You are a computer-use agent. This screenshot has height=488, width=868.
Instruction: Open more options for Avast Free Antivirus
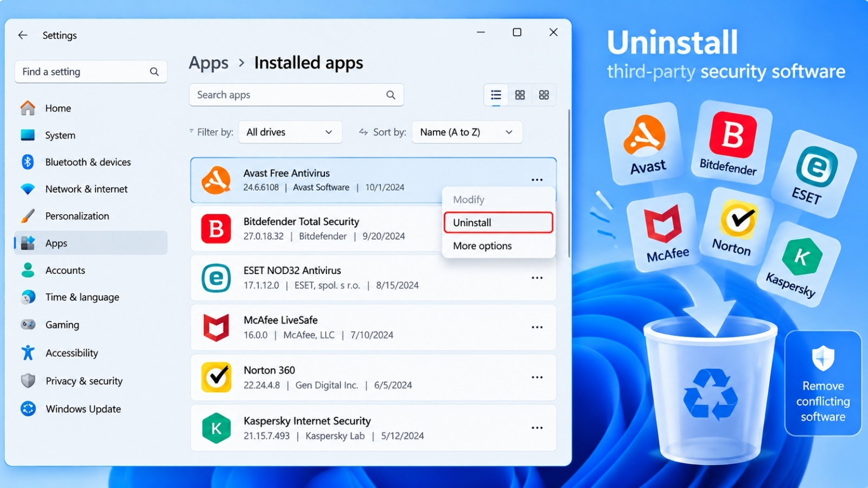click(x=537, y=179)
